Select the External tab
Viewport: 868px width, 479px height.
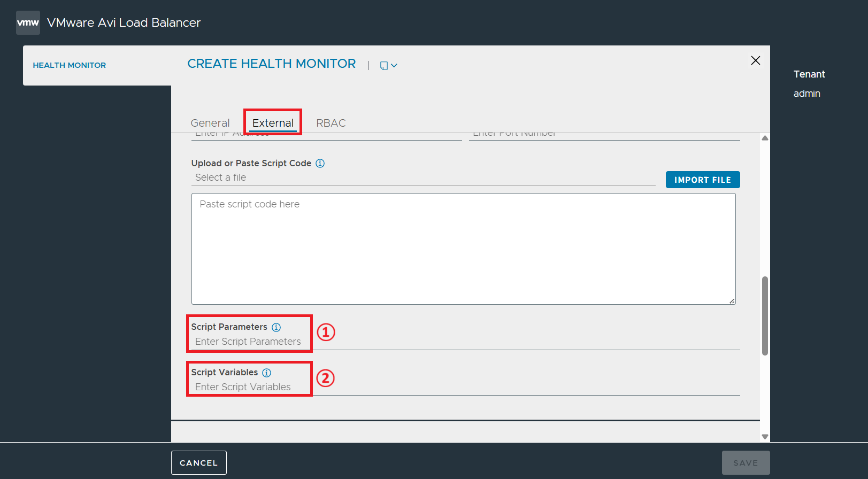pos(273,123)
